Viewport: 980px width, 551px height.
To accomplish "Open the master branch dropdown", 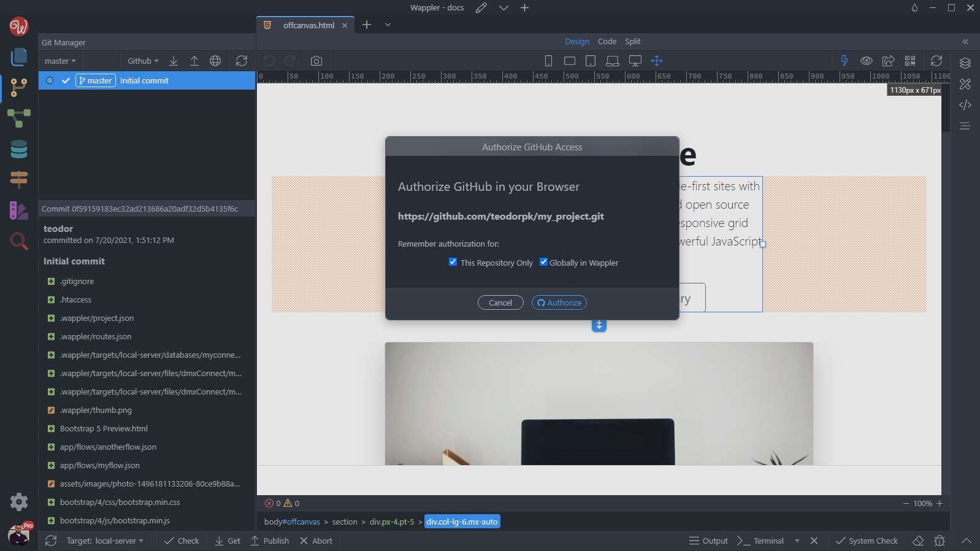I will tap(60, 61).
